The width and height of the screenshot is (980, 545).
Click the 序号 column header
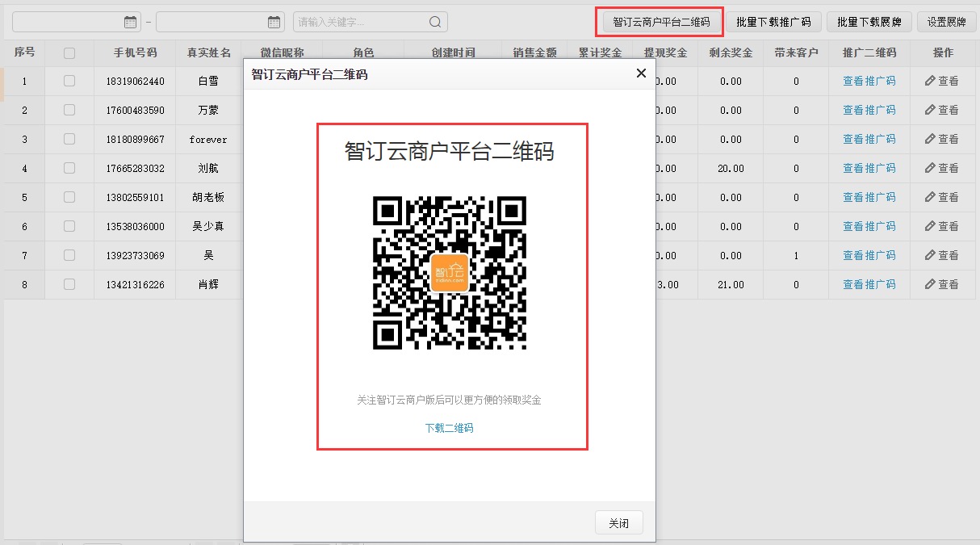click(x=24, y=52)
